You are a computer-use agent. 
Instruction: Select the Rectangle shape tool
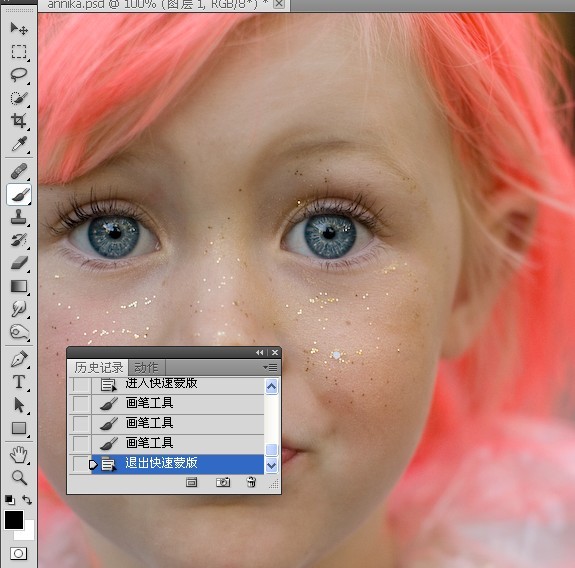[19, 428]
